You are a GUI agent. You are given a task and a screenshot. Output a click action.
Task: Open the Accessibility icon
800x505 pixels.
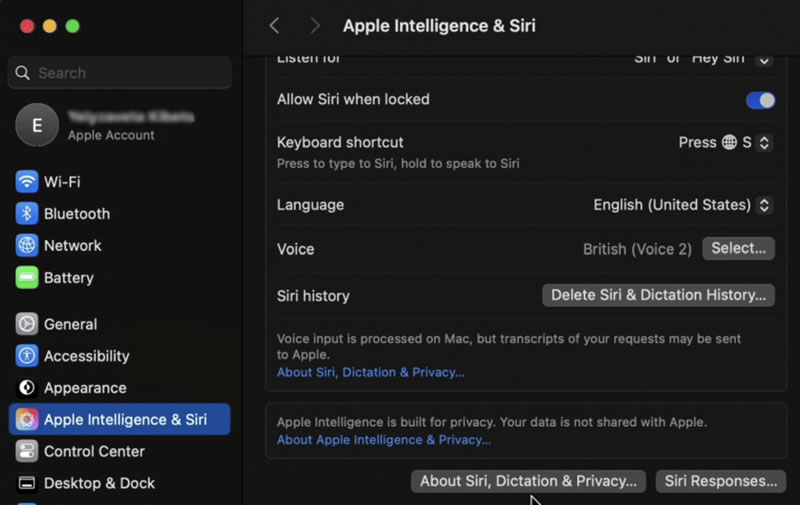coord(27,356)
